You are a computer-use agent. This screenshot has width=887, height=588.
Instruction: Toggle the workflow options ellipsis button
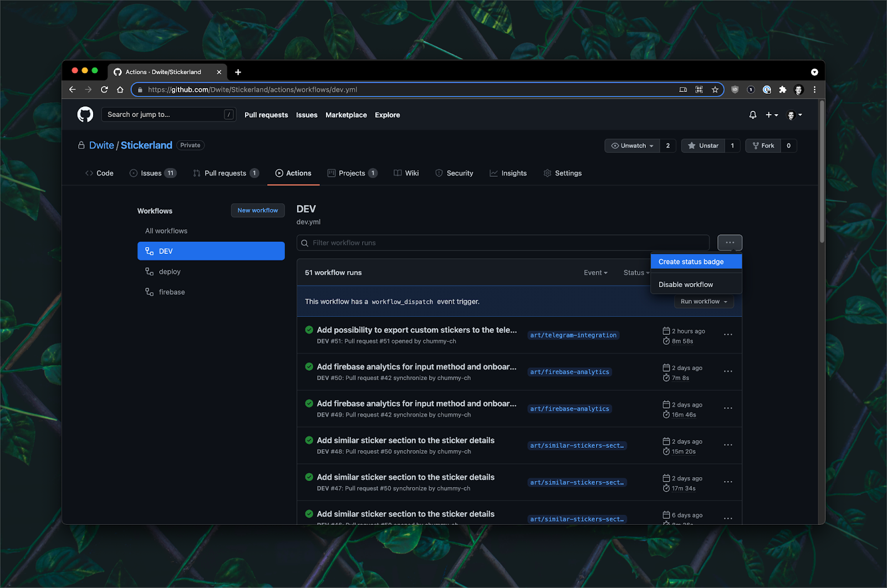pos(730,243)
